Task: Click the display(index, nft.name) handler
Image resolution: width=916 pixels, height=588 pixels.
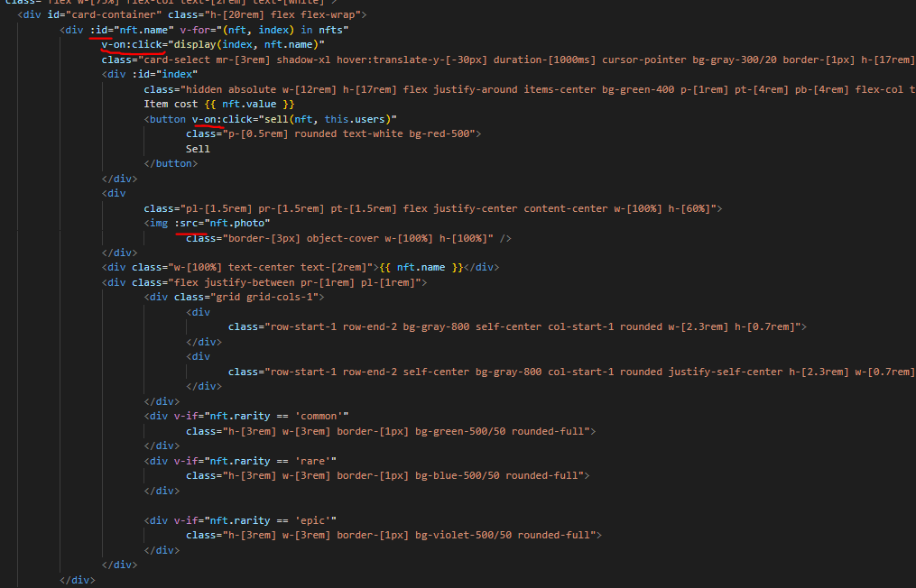Action: [246, 44]
